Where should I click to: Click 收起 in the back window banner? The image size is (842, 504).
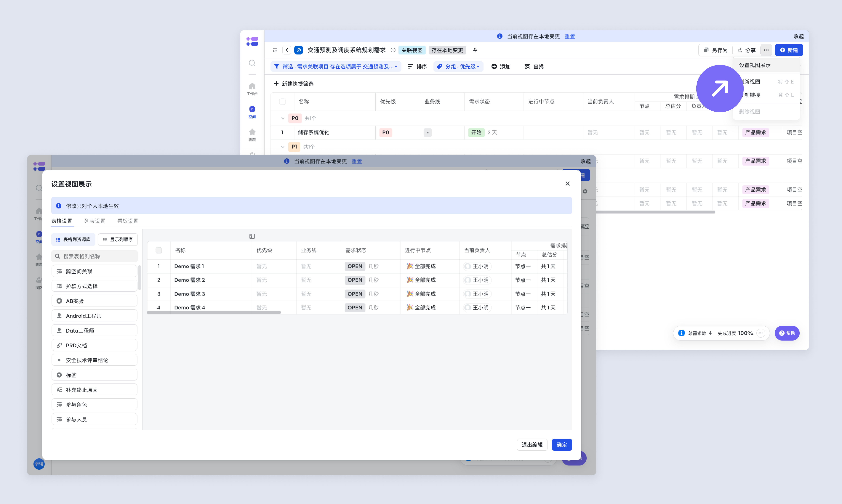click(x=798, y=36)
